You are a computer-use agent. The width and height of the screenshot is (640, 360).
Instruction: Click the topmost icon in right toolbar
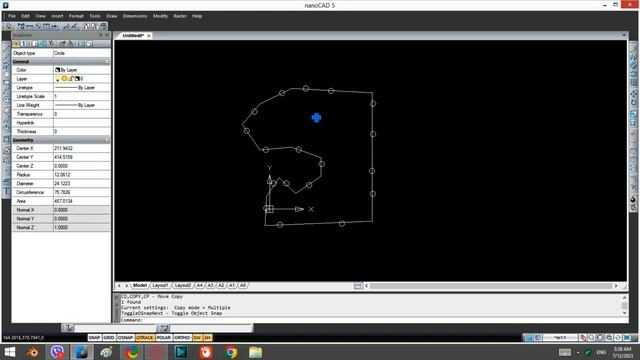tap(633, 48)
